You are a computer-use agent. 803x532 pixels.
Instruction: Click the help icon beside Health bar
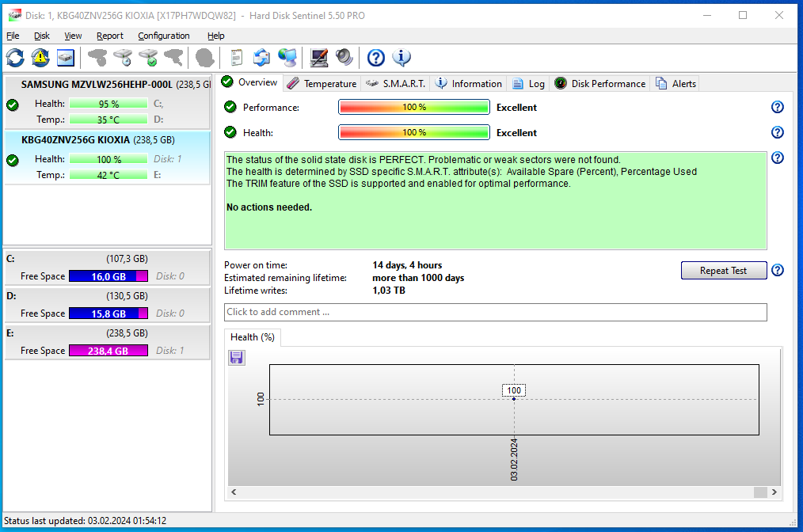[x=778, y=132]
